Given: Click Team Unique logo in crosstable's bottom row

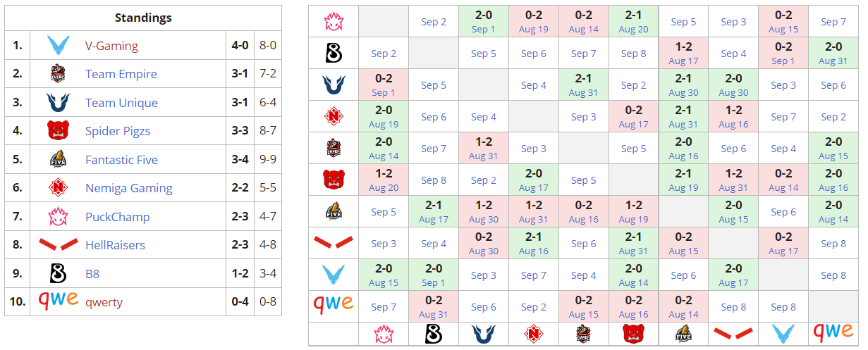Looking at the screenshot, I should click(484, 334).
